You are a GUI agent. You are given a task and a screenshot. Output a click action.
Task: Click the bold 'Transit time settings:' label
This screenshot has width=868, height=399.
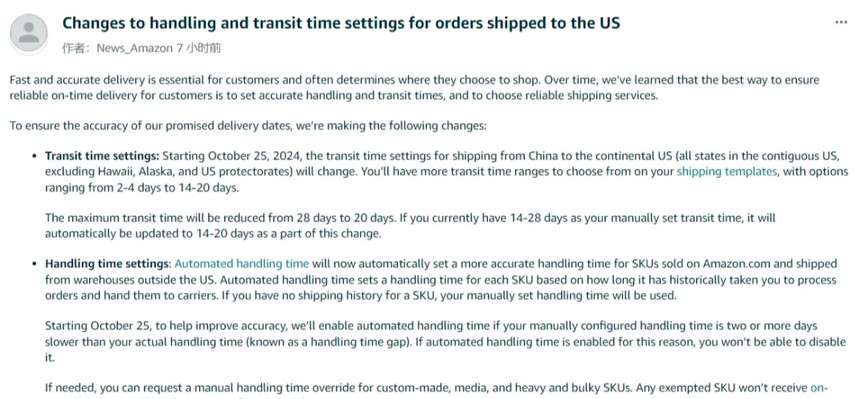(102, 156)
